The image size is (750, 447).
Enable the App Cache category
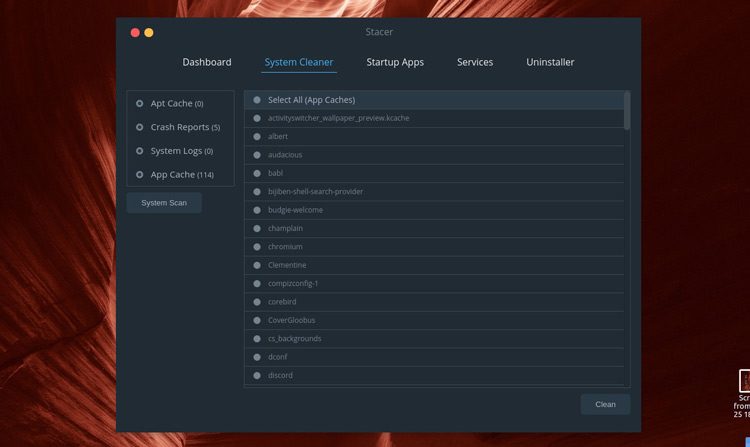tap(140, 175)
